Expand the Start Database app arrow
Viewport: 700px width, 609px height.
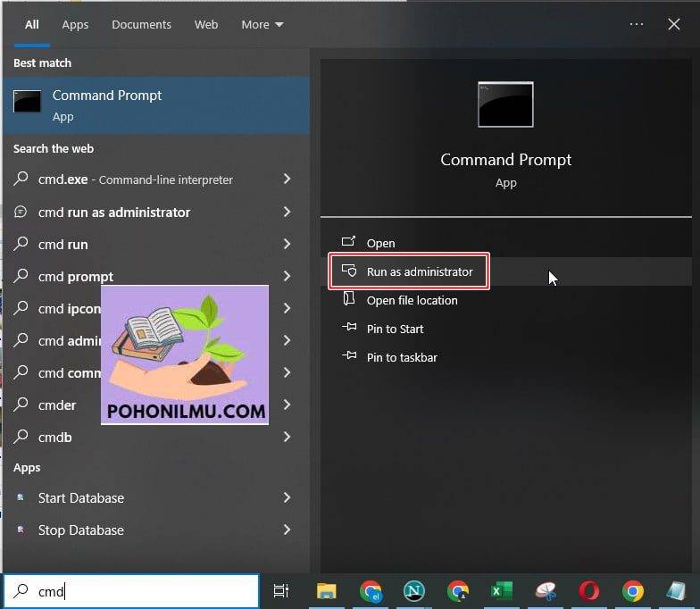coord(287,497)
